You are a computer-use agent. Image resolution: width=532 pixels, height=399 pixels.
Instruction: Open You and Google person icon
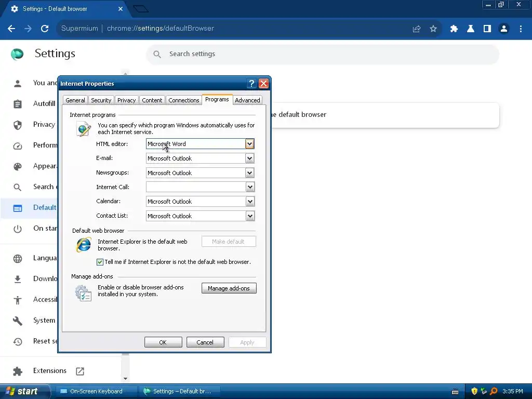(18, 83)
